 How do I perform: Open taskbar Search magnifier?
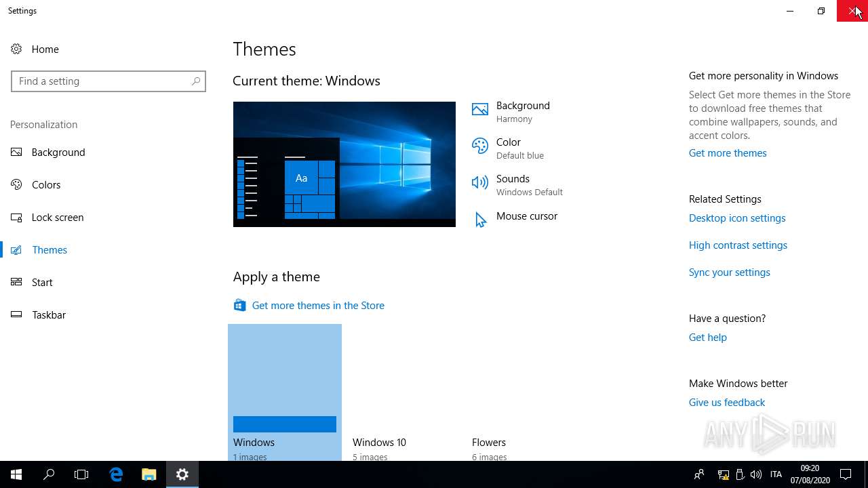pyautogui.click(x=49, y=474)
